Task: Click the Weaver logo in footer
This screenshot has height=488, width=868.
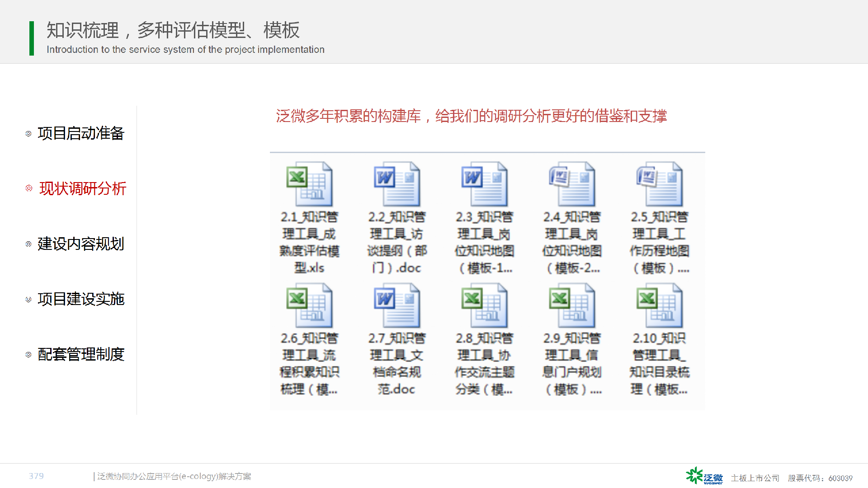Action: [704, 476]
